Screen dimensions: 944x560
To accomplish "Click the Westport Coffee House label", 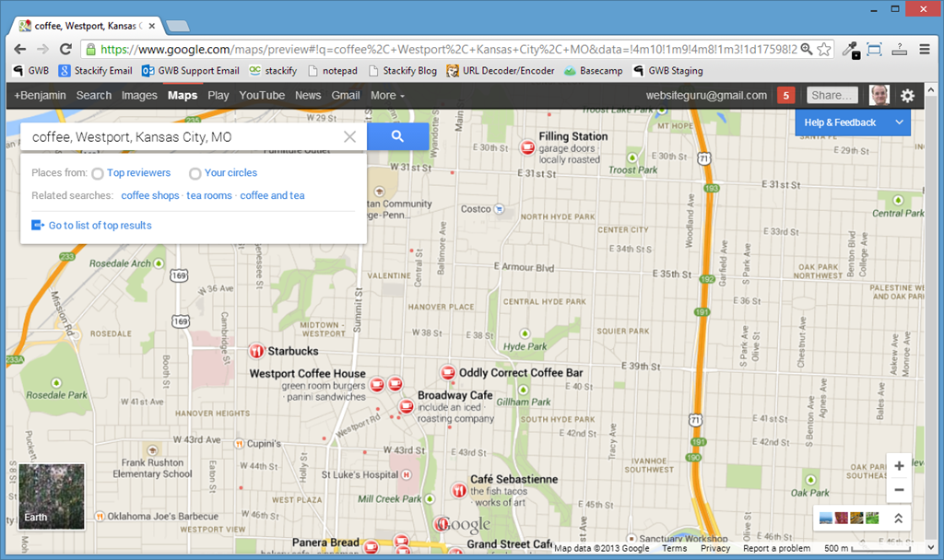I will [307, 374].
